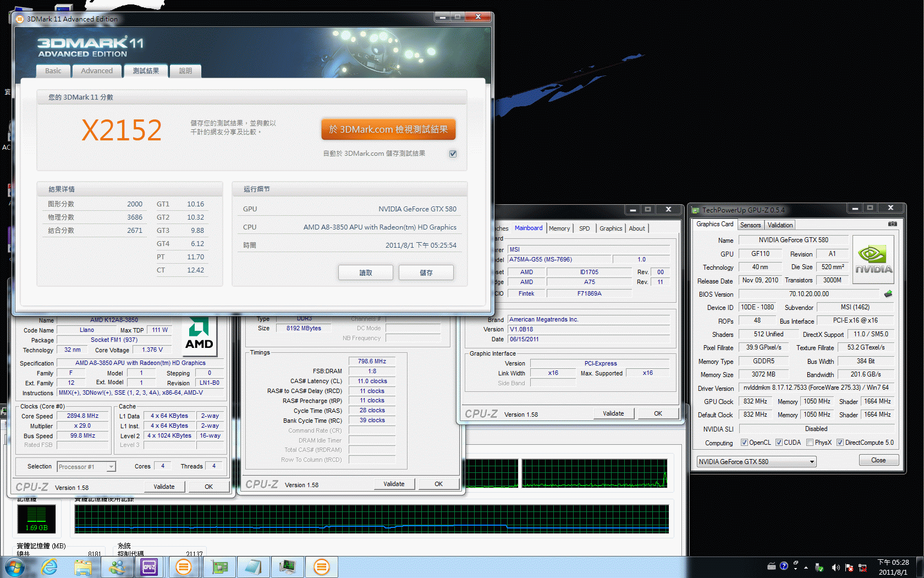
Task: Click the blue help tray icon
Action: (784, 566)
